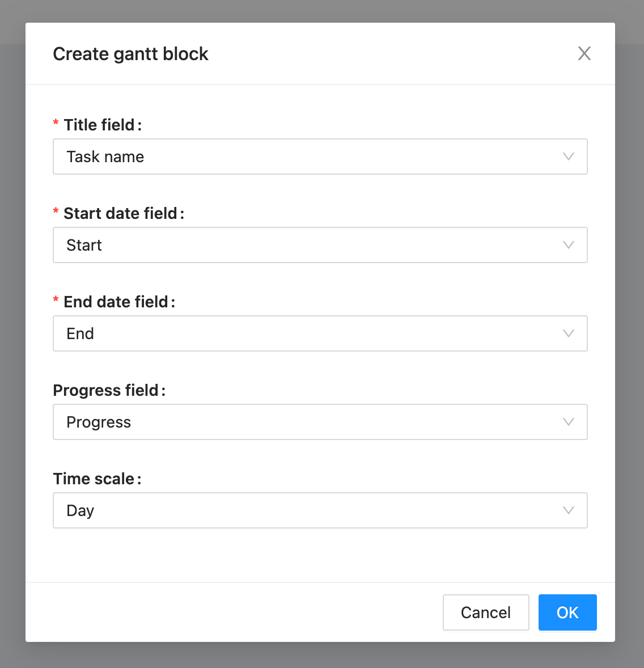This screenshot has height=668, width=644.
Task: Click the Time scale label
Action: pyautogui.click(x=94, y=479)
